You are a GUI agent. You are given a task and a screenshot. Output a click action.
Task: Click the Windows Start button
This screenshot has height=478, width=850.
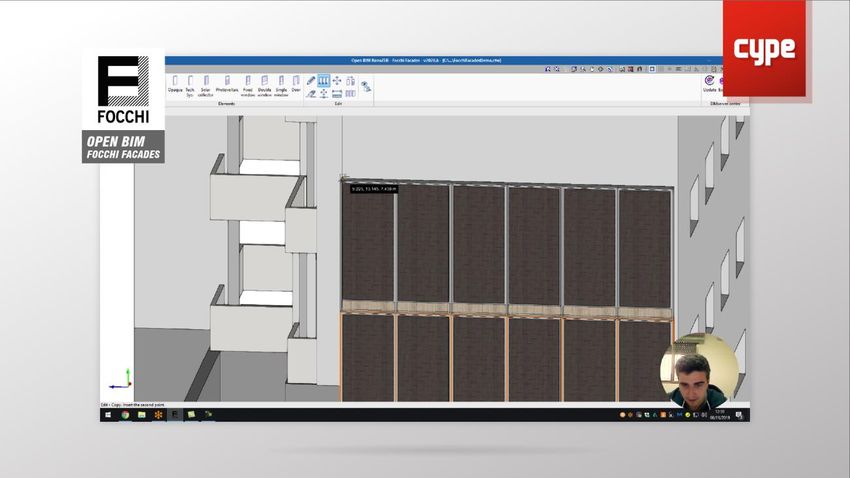106,414
